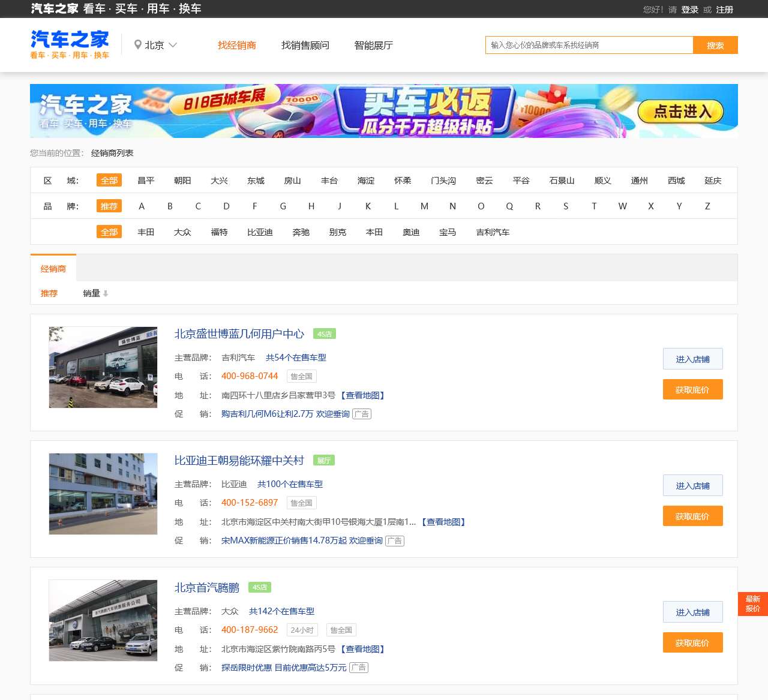This screenshot has height=700, width=768.
Task: Click 获取底价 for 比亚迪王朝易能环耀中关村
Action: click(693, 516)
